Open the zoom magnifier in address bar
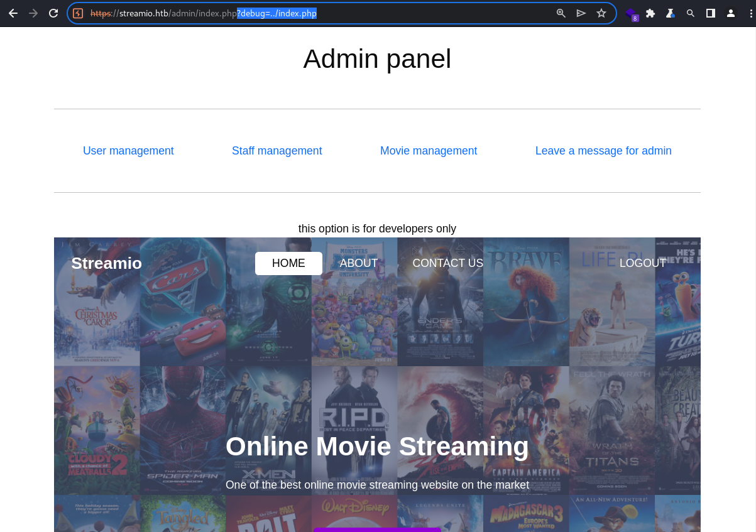This screenshot has width=756, height=532. click(x=561, y=13)
